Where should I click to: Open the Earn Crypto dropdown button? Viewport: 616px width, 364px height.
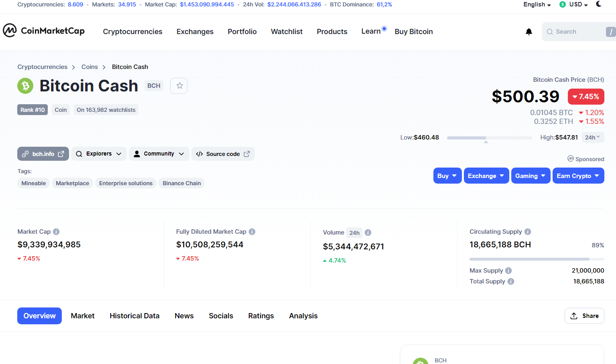pos(578,176)
